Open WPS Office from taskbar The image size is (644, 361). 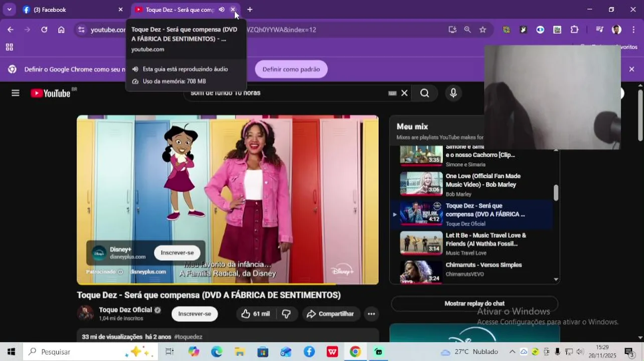(x=332, y=352)
